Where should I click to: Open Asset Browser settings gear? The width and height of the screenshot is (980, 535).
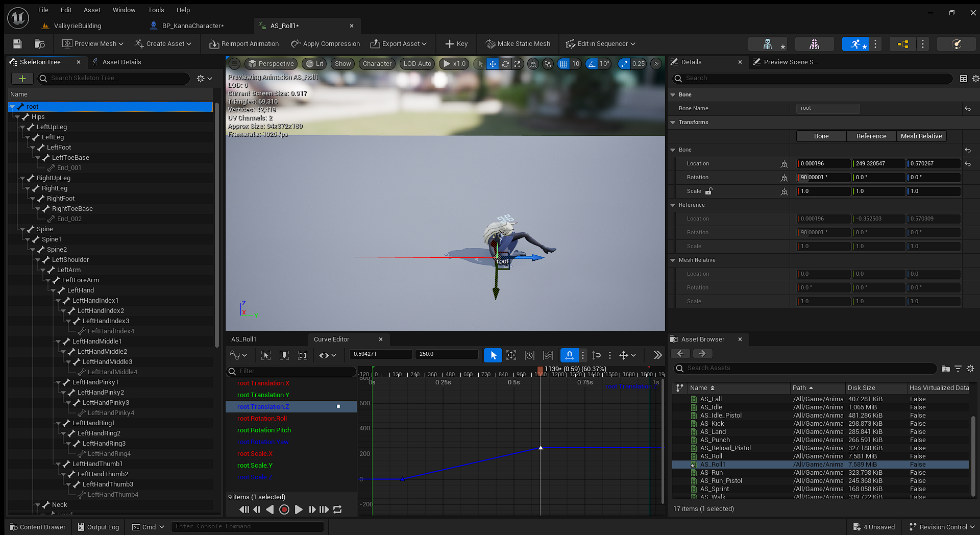coord(970,369)
